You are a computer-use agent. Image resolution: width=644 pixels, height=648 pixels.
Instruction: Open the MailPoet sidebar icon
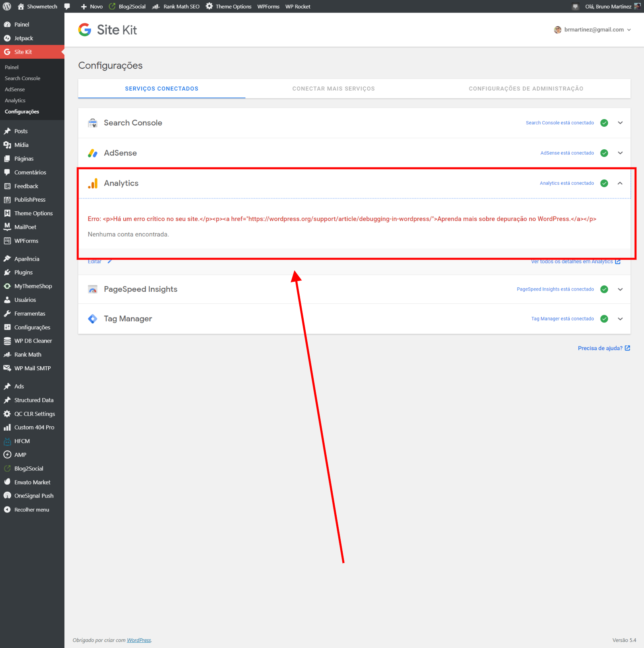[x=7, y=227]
